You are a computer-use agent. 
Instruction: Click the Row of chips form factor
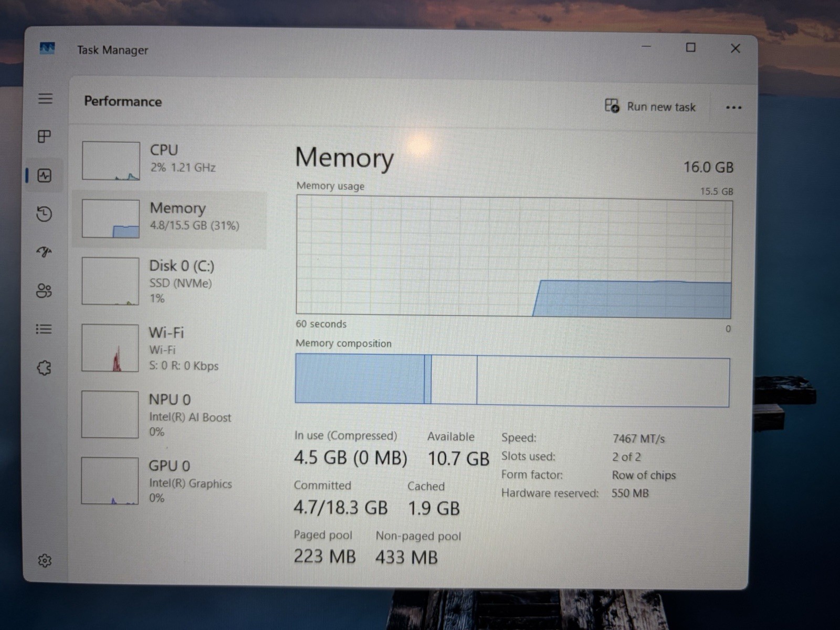644,476
